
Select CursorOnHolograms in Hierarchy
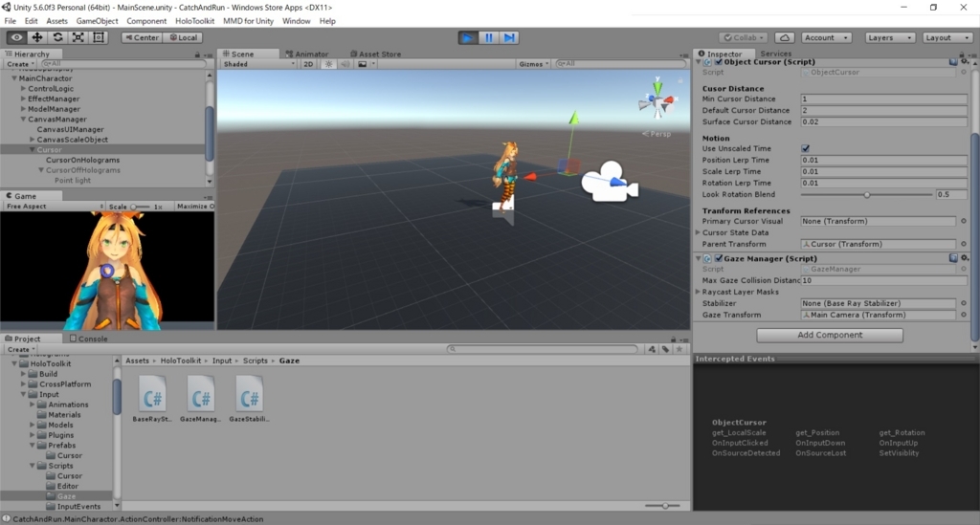tap(82, 160)
